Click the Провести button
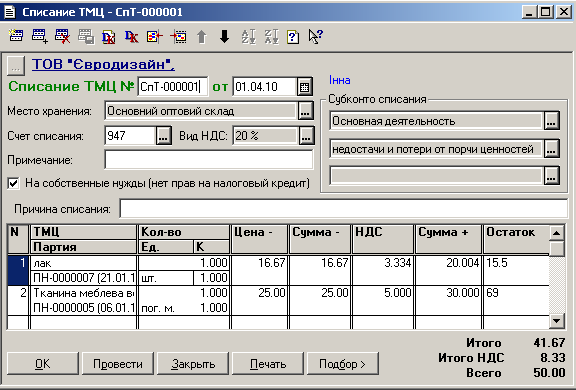 pyautogui.click(x=118, y=364)
